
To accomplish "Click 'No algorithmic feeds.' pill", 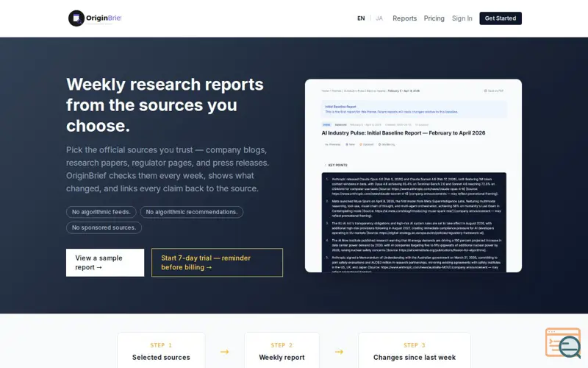I will [101, 212].
